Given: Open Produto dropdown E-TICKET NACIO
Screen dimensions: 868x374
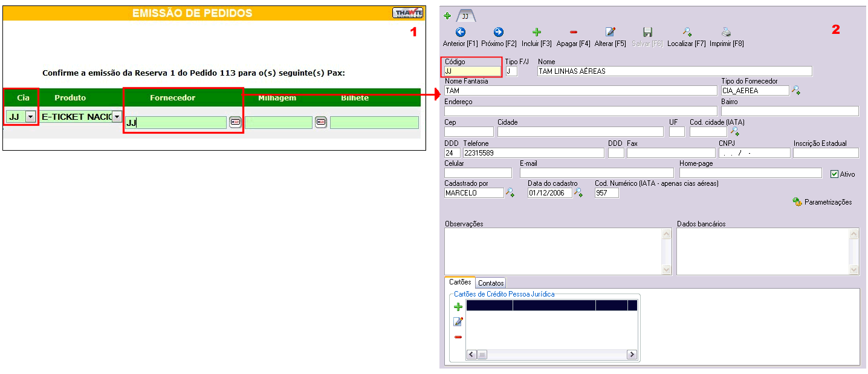Looking at the screenshot, I should pos(117,117).
